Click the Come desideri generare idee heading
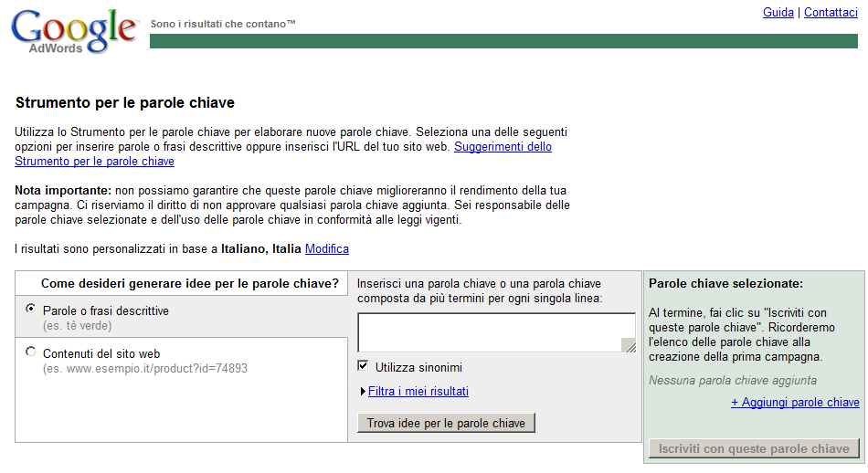The image size is (868, 473). point(189,283)
